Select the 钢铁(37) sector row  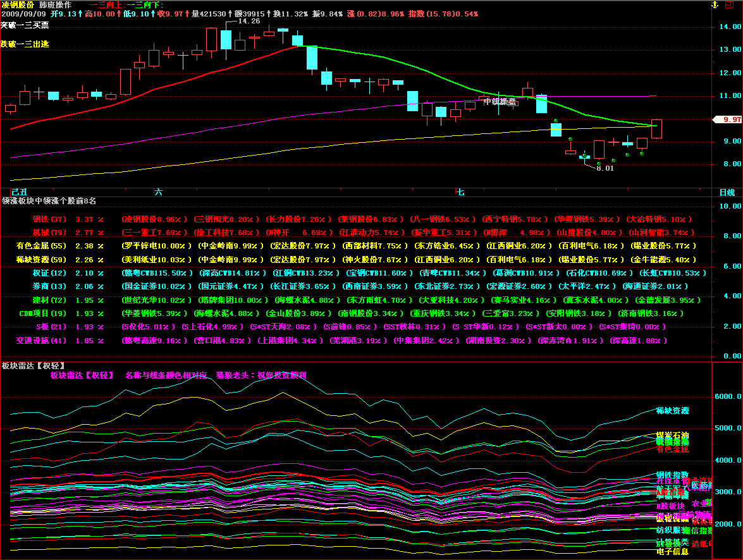pos(362,219)
